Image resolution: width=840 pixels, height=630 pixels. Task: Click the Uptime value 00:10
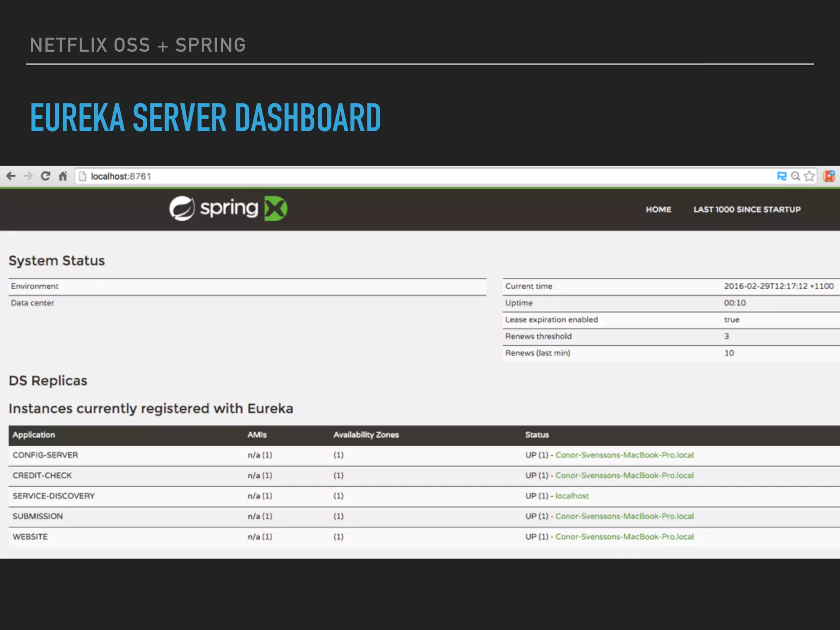[x=735, y=303]
